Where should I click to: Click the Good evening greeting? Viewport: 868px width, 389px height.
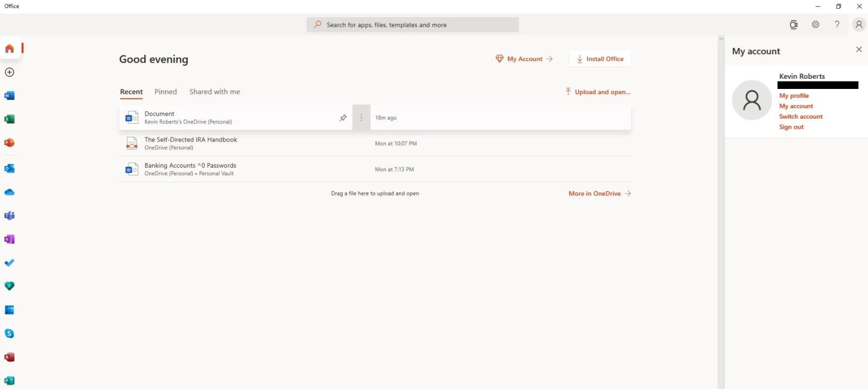(x=154, y=59)
